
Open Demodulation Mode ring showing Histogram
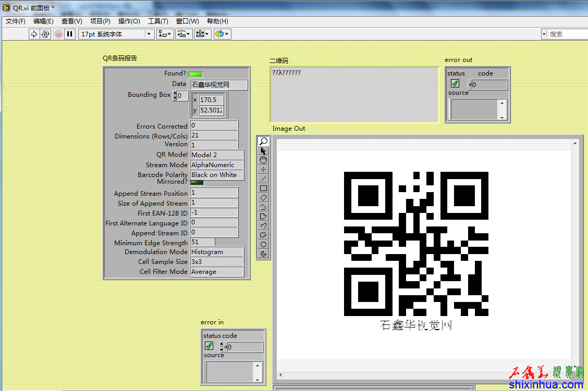point(217,251)
